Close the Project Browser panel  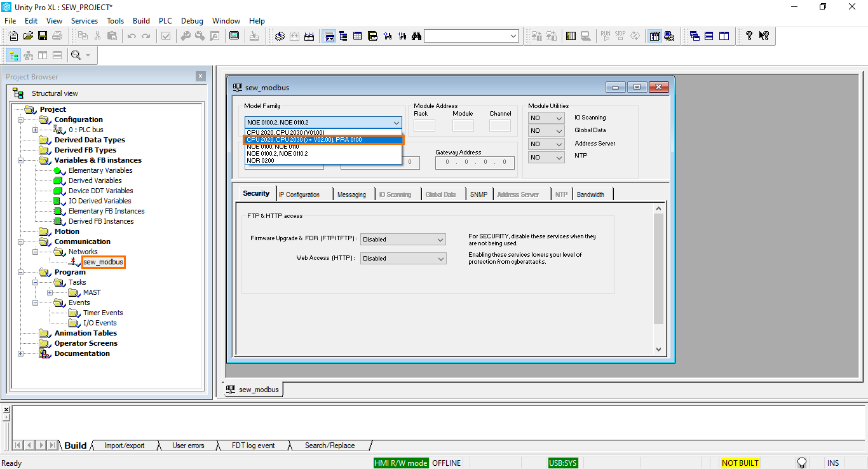(x=201, y=76)
